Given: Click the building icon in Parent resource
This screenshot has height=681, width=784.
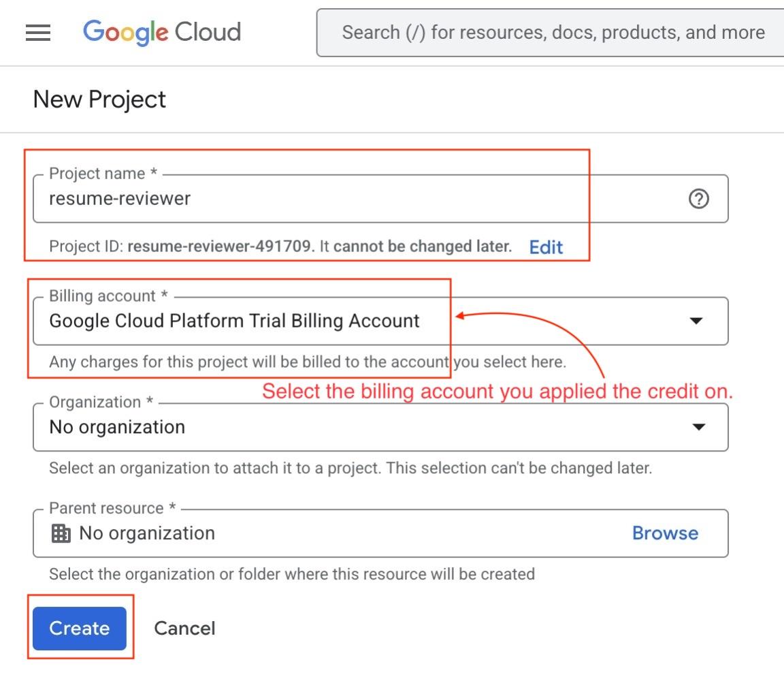Looking at the screenshot, I should coord(61,533).
